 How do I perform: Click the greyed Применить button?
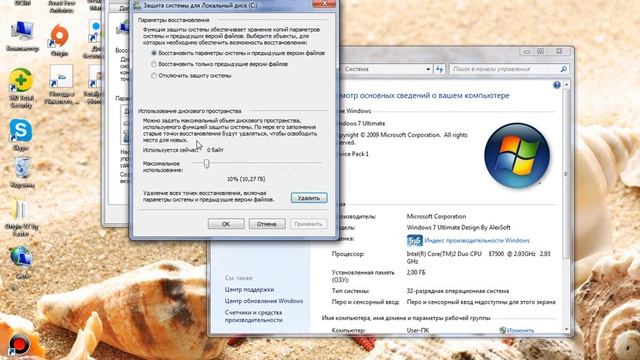308,224
